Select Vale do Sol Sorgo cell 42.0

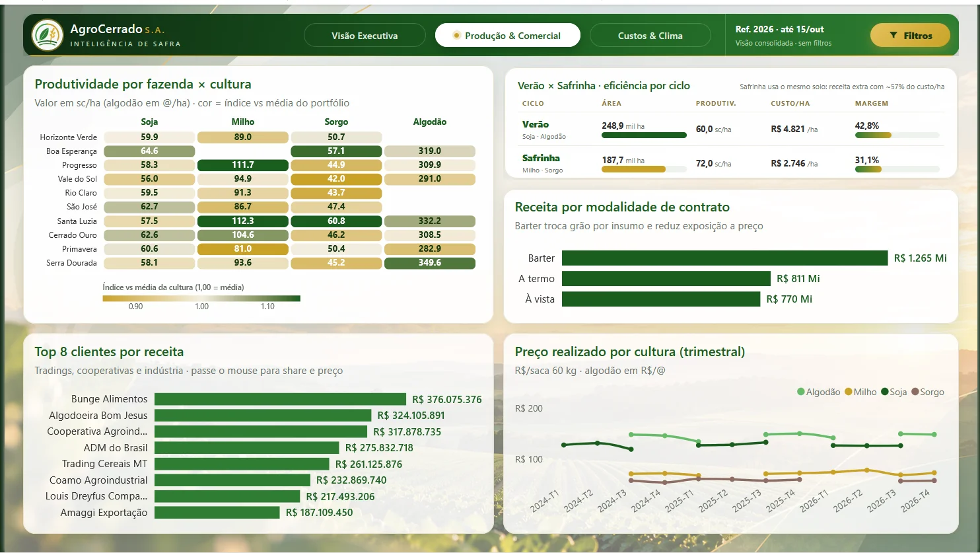336,179
